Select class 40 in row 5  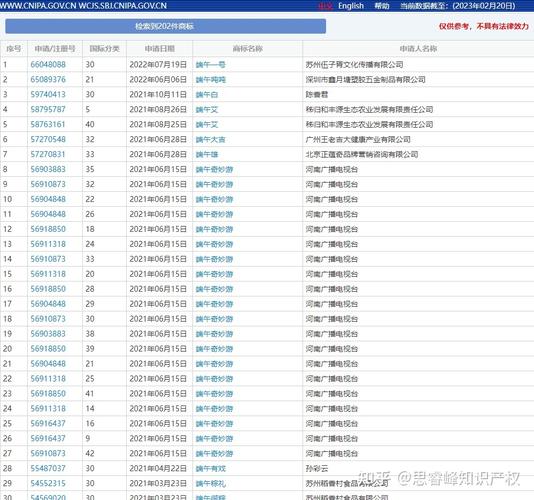tap(90, 124)
